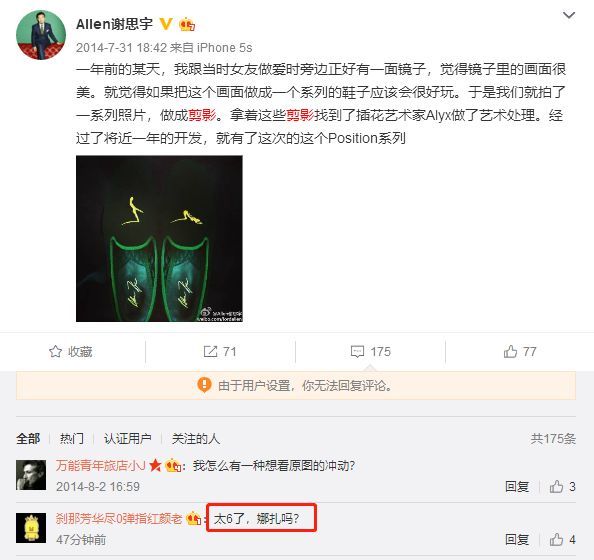
Task: Select the 全部 comments tab
Action: coord(28,439)
